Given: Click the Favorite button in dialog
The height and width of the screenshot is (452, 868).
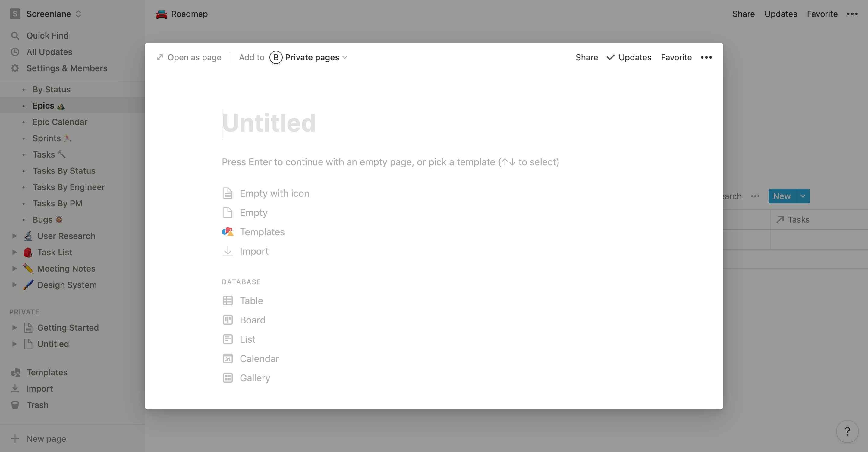Looking at the screenshot, I should tap(676, 57).
